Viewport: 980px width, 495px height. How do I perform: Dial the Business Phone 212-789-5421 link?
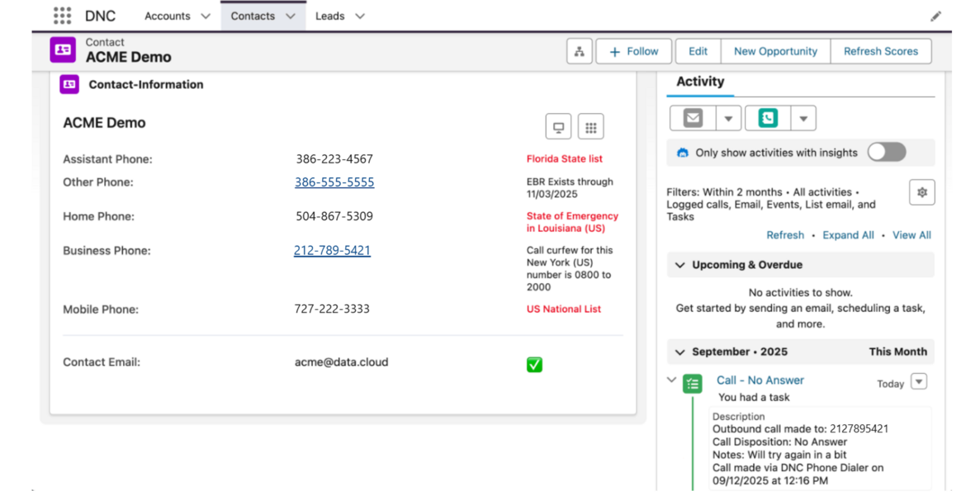coord(332,250)
